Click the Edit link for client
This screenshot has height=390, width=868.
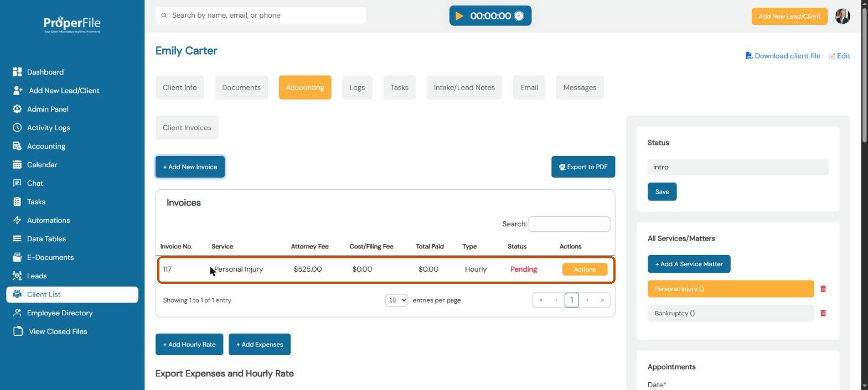pos(840,56)
